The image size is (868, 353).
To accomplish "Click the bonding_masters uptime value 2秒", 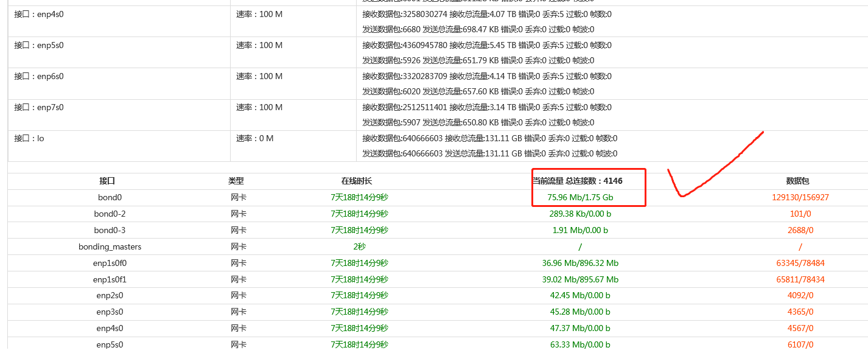I will tap(359, 247).
